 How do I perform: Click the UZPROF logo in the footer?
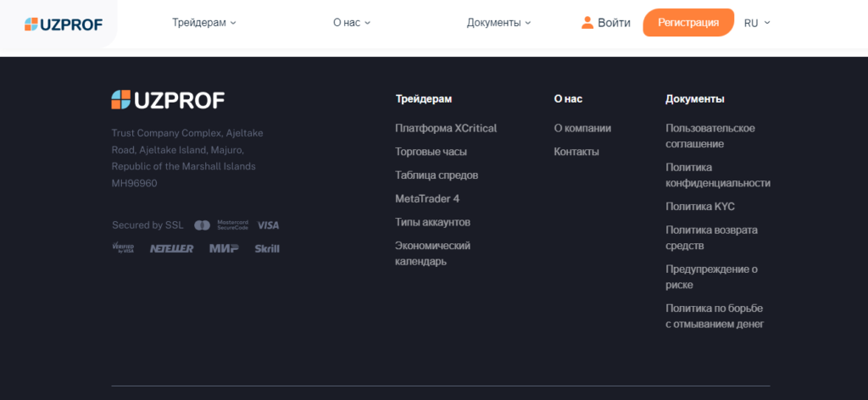[x=168, y=100]
